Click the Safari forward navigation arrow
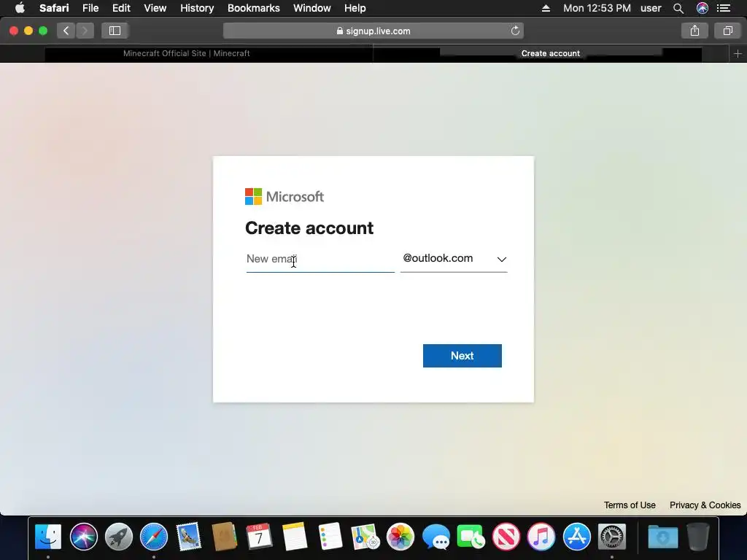747x560 pixels. point(85,31)
